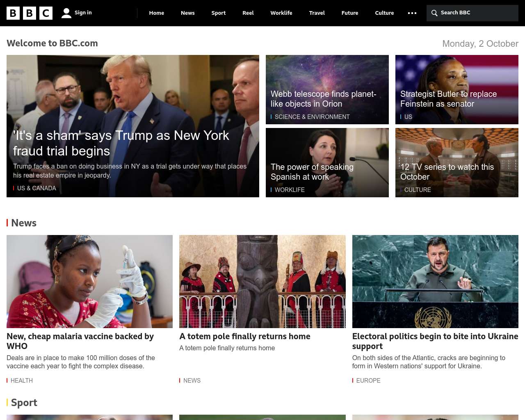Screen dimensions: 525x420
Task: Focus the Search BBC field
Action: click(x=472, y=13)
